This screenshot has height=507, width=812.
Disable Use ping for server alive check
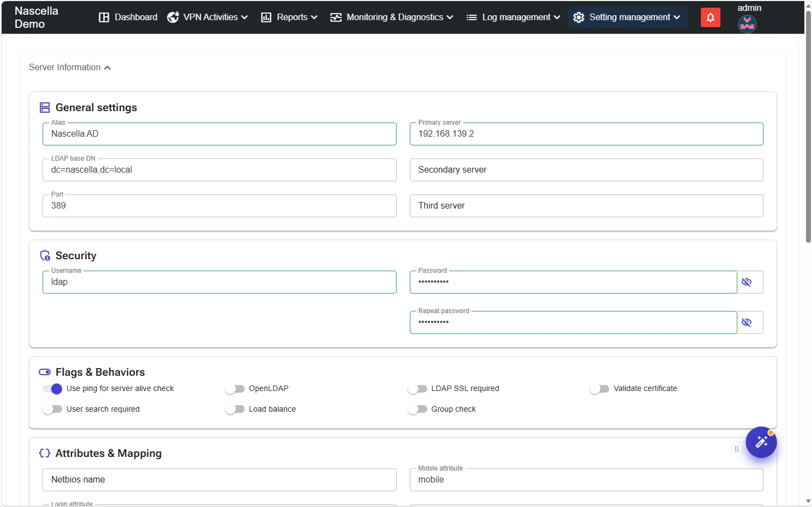pyautogui.click(x=52, y=389)
